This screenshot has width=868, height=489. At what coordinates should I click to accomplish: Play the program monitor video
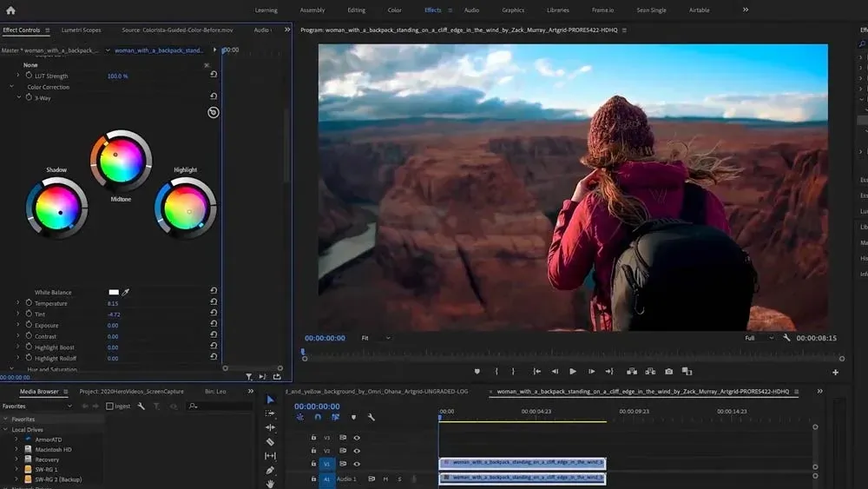tap(573, 372)
